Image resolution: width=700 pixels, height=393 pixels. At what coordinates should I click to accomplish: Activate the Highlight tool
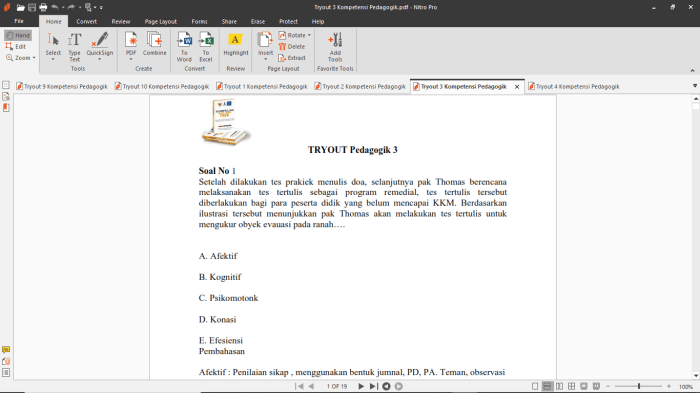pyautogui.click(x=236, y=44)
